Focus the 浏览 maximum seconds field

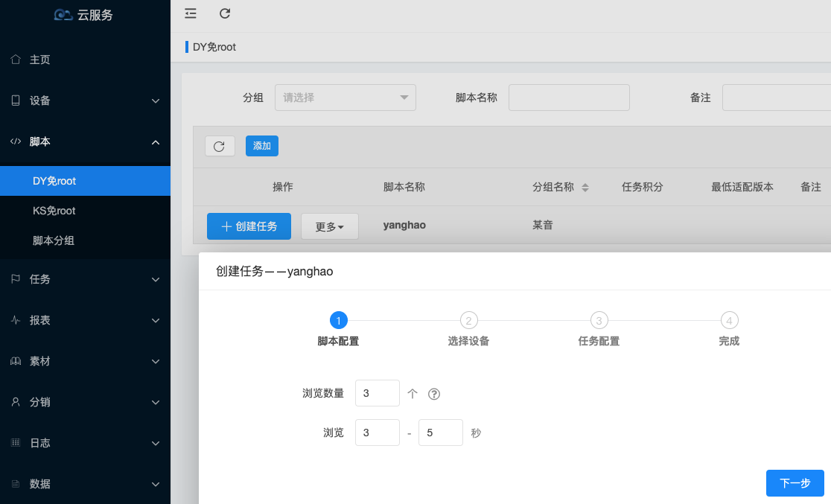[440, 433]
